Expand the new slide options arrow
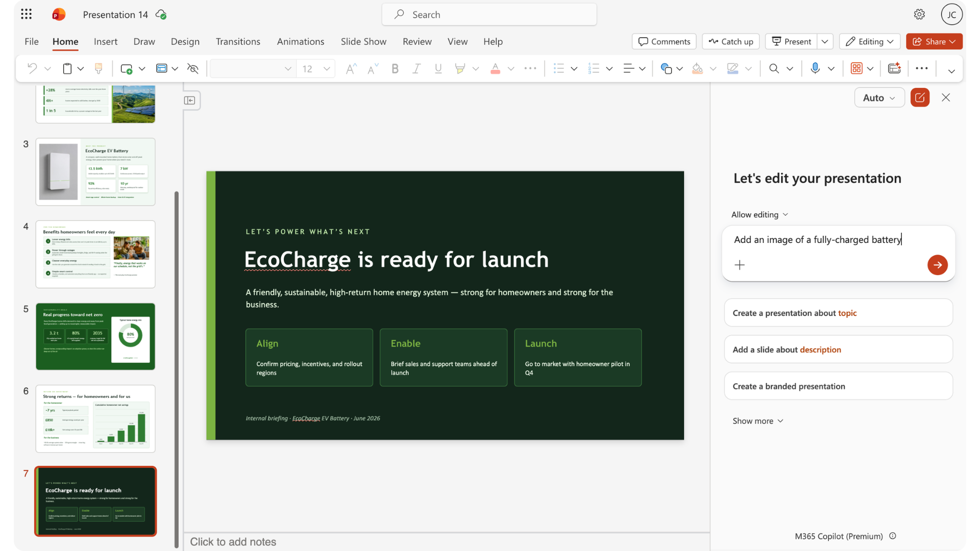The image size is (980, 551). click(142, 68)
